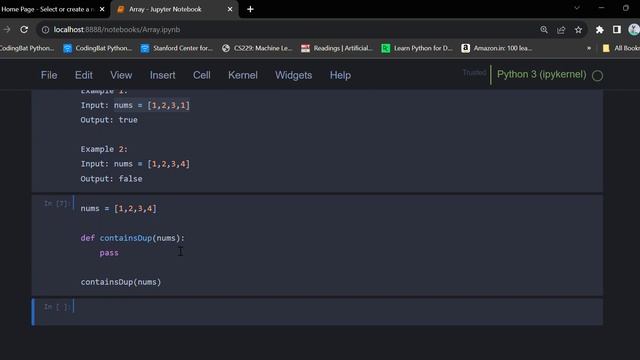Image resolution: width=640 pixels, height=360 pixels.
Task: Open the Extensions puzzle icon
Action: tap(600, 30)
